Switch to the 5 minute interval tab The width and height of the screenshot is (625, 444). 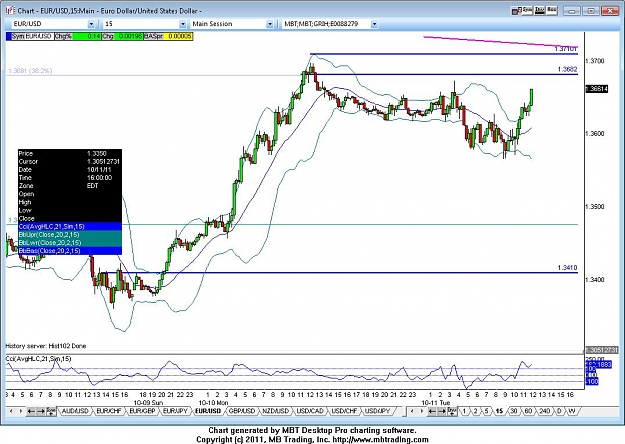(487, 411)
